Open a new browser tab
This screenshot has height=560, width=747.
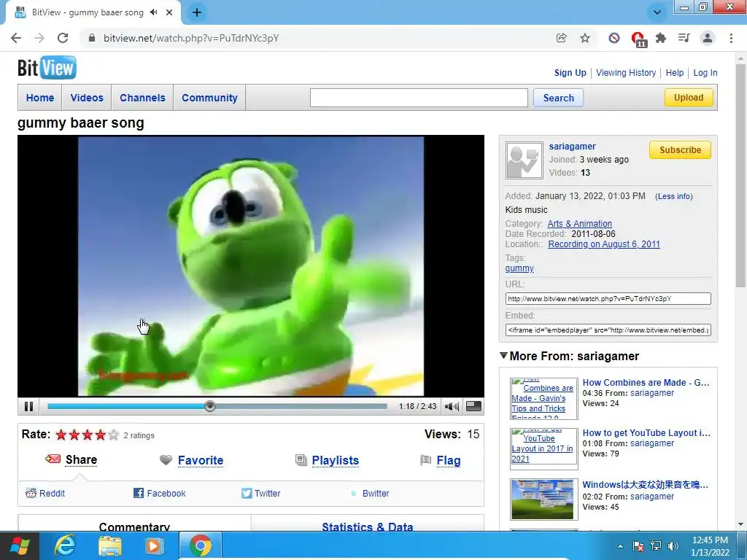[197, 12]
